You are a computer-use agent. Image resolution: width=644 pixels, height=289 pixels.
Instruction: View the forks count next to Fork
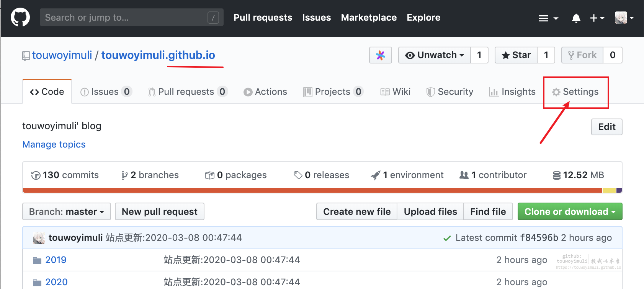[613, 55]
